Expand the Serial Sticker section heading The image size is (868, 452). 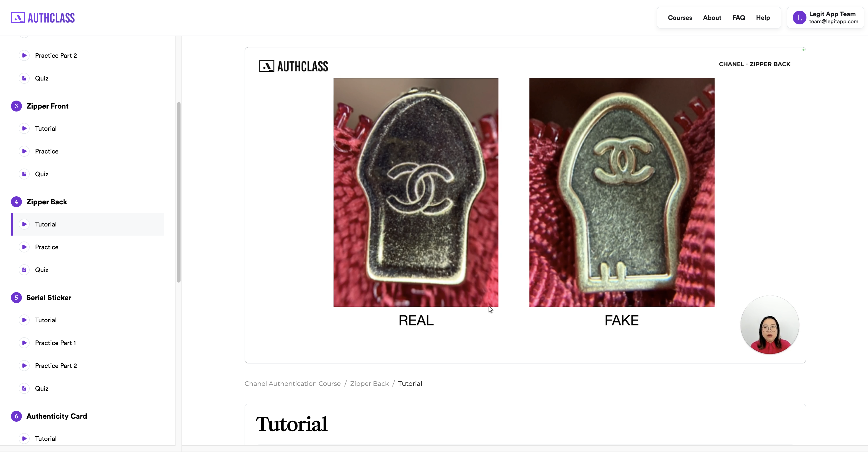pyautogui.click(x=49, y=298)
